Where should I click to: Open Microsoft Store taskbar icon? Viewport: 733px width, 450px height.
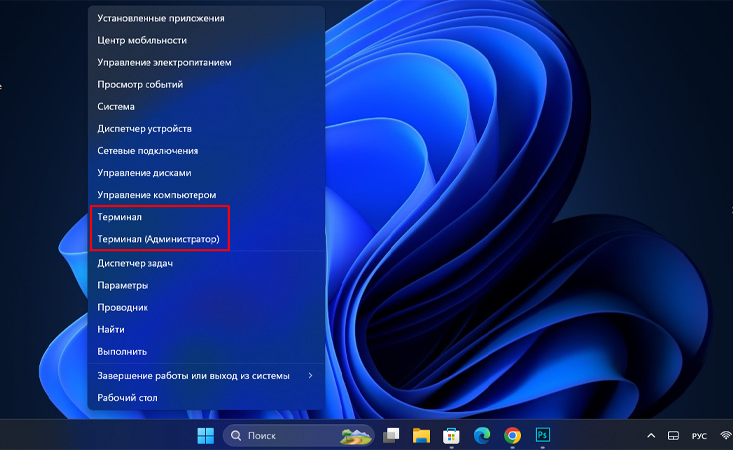click(451, 436)
